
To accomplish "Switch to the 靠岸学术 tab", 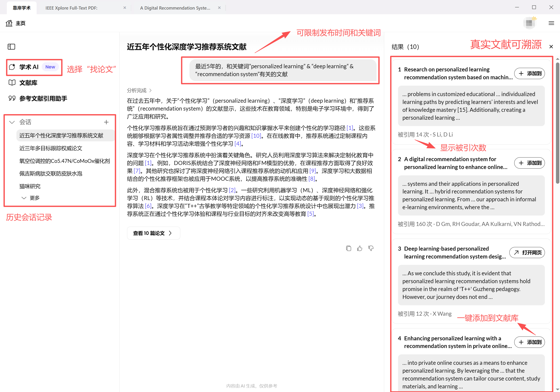I will 22,8.
